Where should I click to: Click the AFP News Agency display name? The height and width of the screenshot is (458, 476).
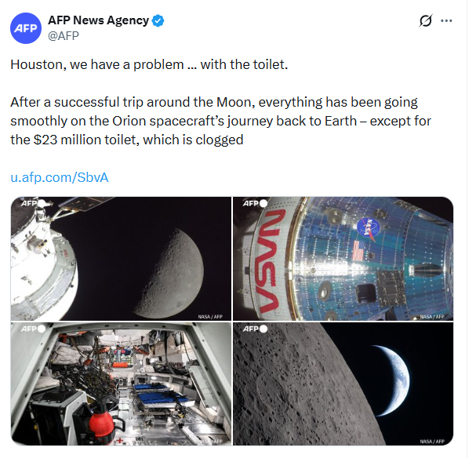98,20
